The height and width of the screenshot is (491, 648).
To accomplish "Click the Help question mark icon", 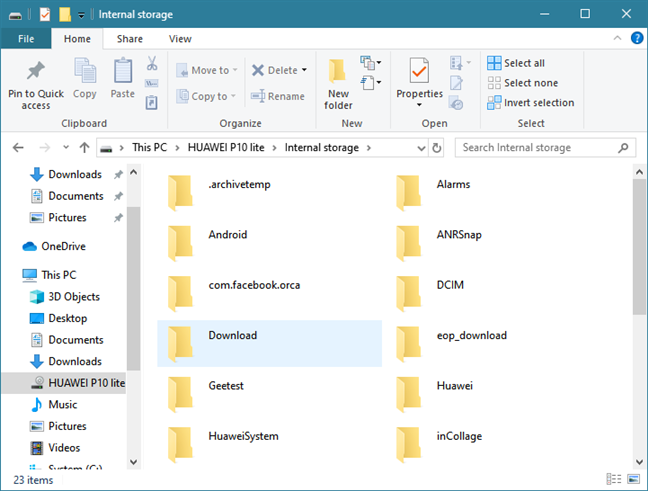I will (636, 38).
